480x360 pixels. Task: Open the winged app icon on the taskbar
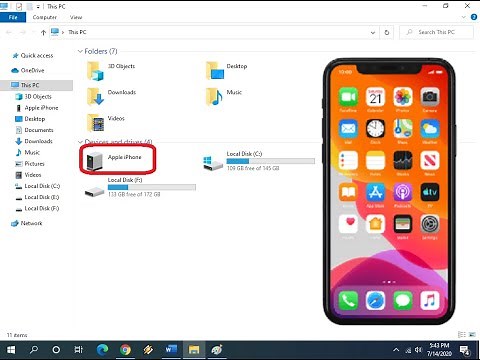[x=148, y=350]
